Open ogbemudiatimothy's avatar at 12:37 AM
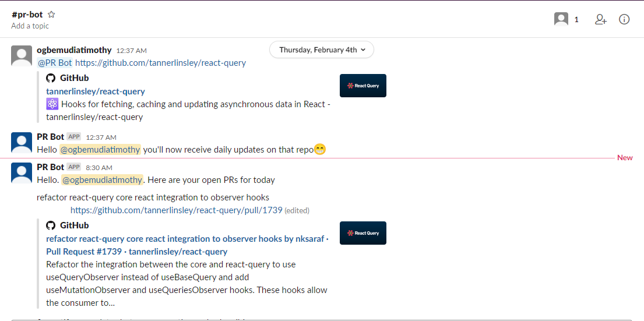 click(x=22, y=56)
